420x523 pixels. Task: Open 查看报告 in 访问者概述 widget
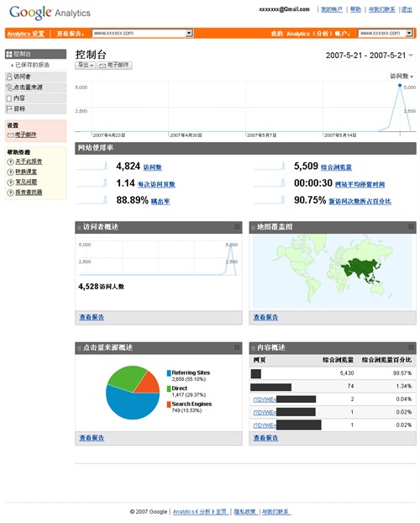[x=92, y=317]
